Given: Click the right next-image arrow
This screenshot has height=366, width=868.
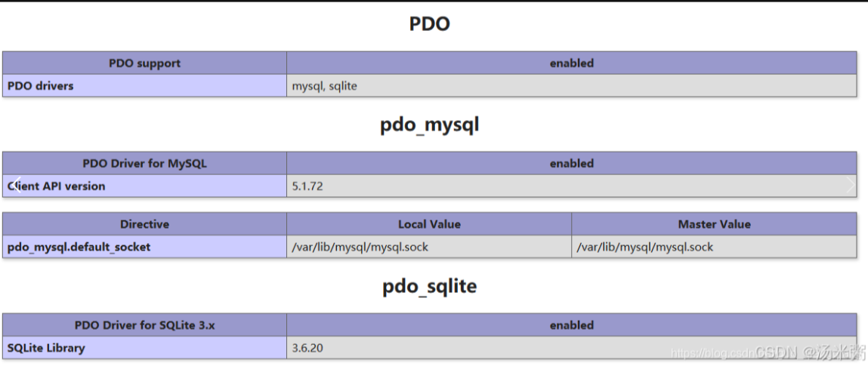Looking at the screenshot, I should [x=851, y=185].
